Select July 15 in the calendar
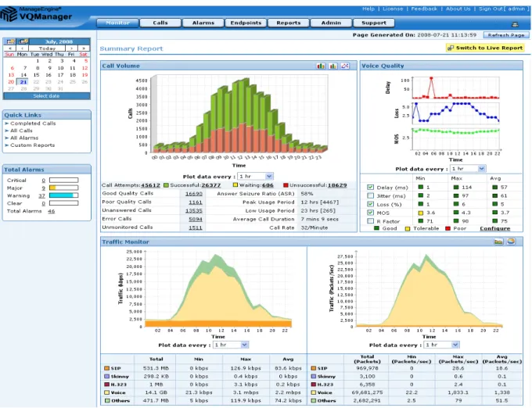 (x=36, y=75)
